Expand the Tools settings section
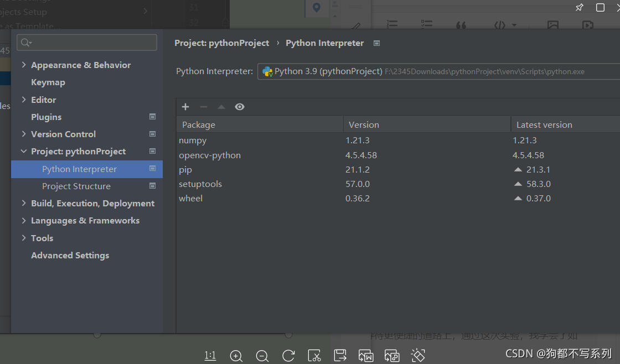The image size is (620, 364). [x=24, y=238]
